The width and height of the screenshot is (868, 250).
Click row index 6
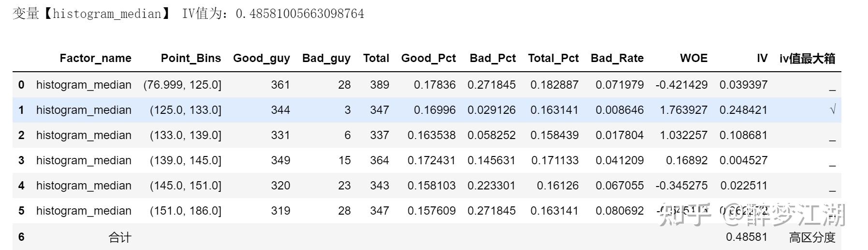[21, 237]
